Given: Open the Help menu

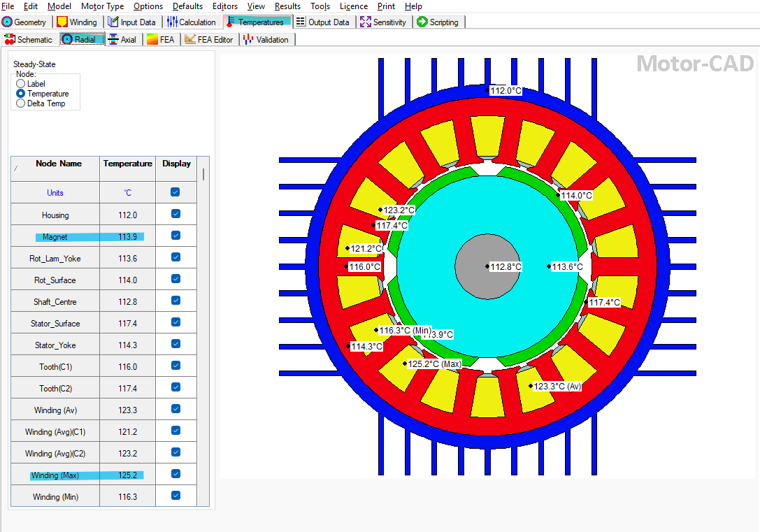Looking at the screenshot, I should point(413,6).
